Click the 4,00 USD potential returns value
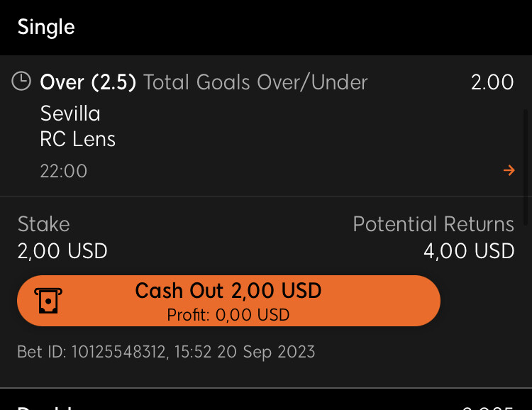 pyautogui.click(x=469, y=251)
